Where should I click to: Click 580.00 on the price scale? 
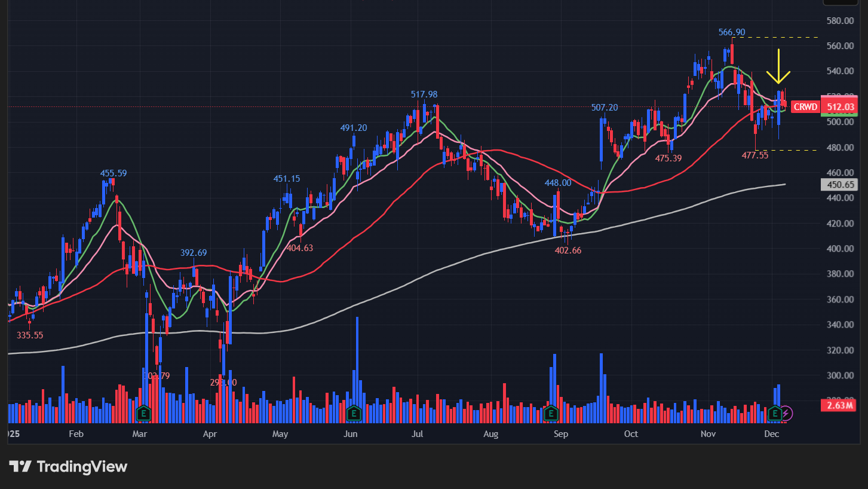point(839,20)
